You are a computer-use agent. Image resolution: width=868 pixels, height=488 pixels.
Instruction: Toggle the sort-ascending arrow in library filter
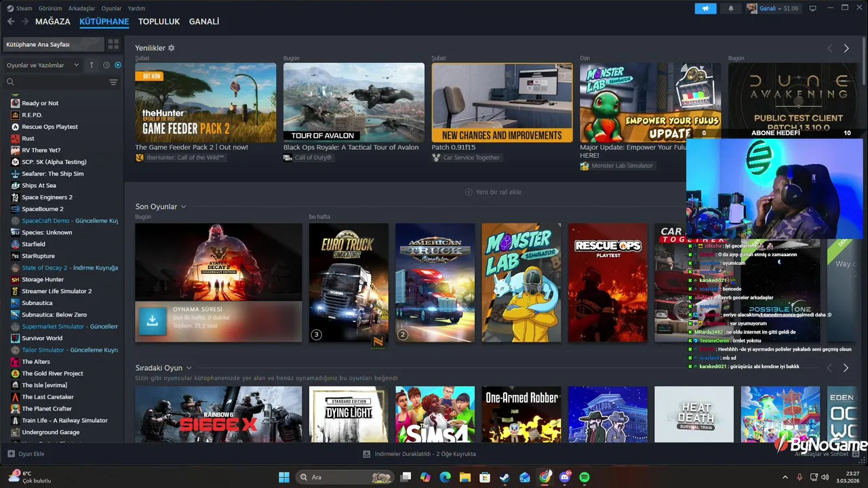coord(92,65)
